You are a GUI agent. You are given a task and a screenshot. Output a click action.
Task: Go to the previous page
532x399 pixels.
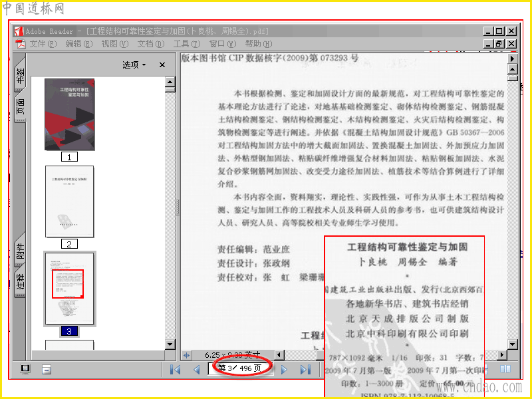(x=197, y=370)
